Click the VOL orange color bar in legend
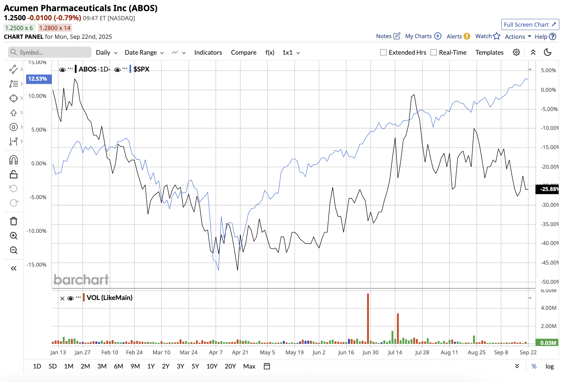Screen dimensions: 588x382 click(84, 298)
